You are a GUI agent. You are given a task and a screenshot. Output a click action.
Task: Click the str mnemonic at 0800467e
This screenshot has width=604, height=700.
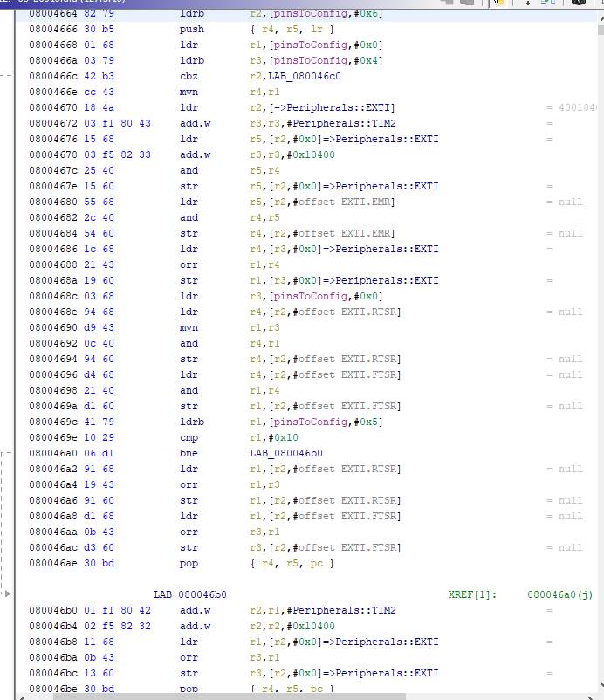[189, 186]
